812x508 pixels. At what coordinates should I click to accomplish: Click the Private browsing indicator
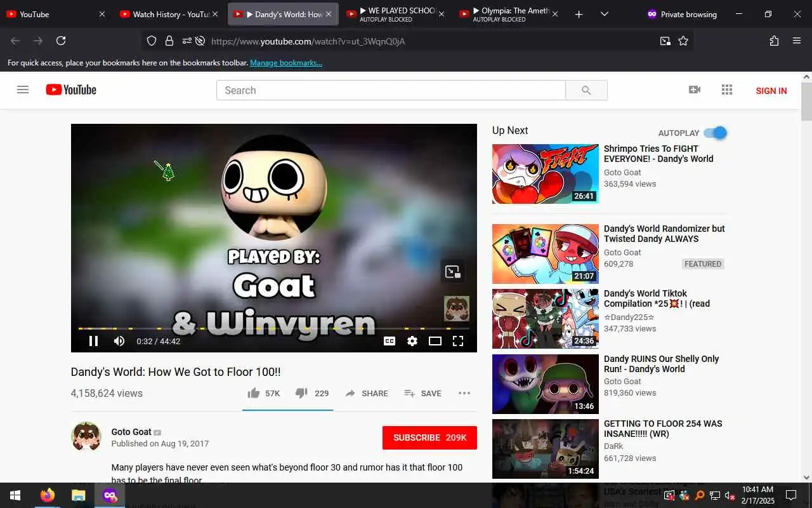(681, 14)
